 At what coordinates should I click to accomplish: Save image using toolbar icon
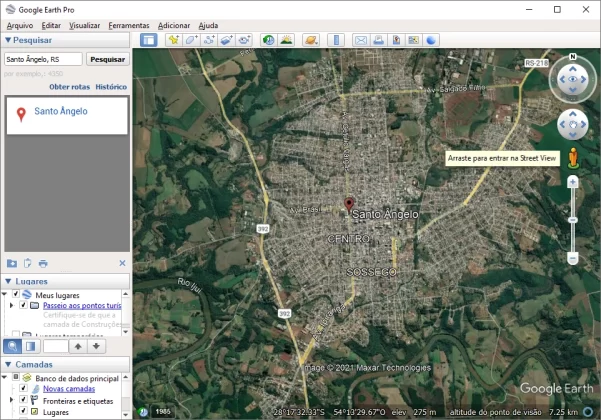(396, 40)
